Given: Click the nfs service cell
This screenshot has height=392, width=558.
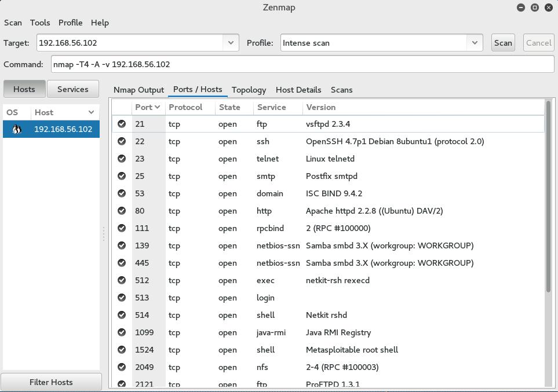Looking at the screenshot, I should pyautogui.click(x=262, y=367).
